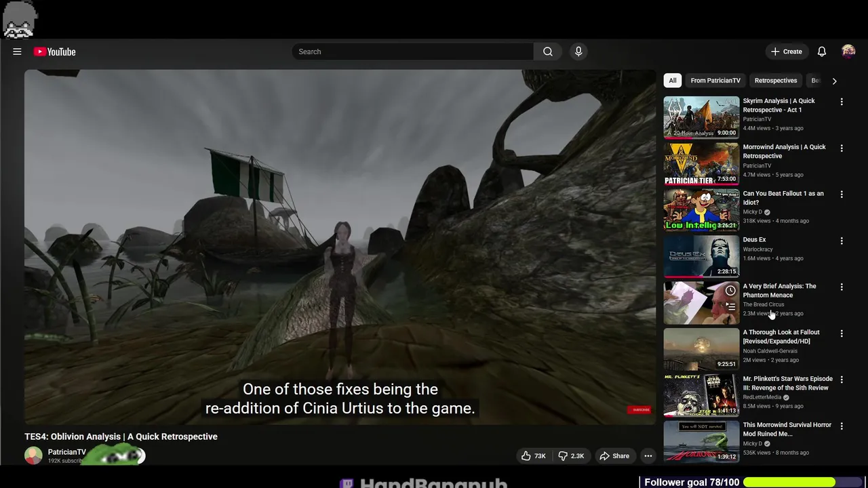
Task: Focus the Search input field
Action: pos(413,52)
